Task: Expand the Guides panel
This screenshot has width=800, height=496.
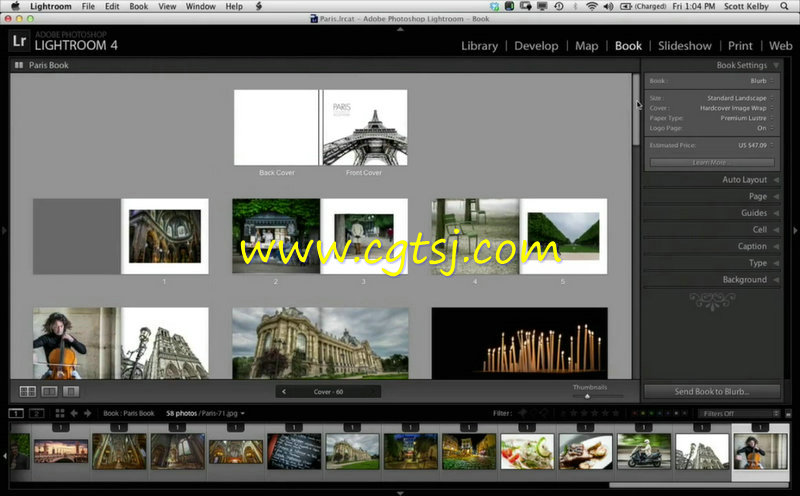Action: 776,213
